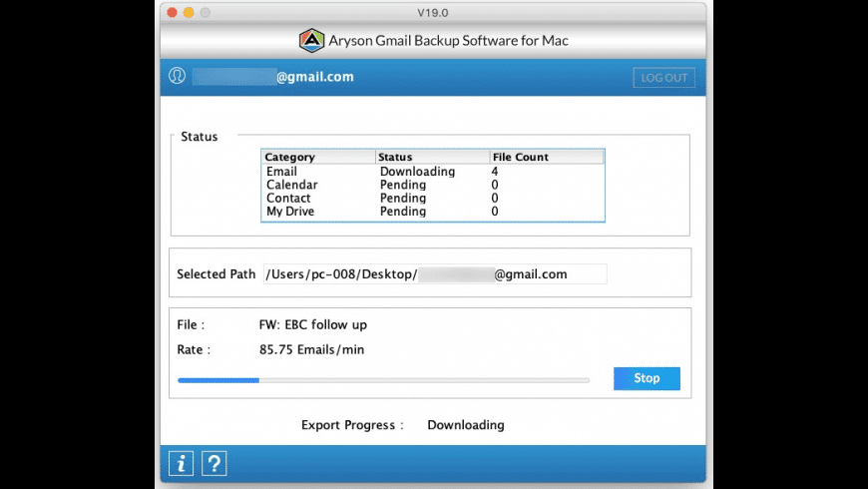
Task: Click the Aryson logo icon
Action: [311, 41]
